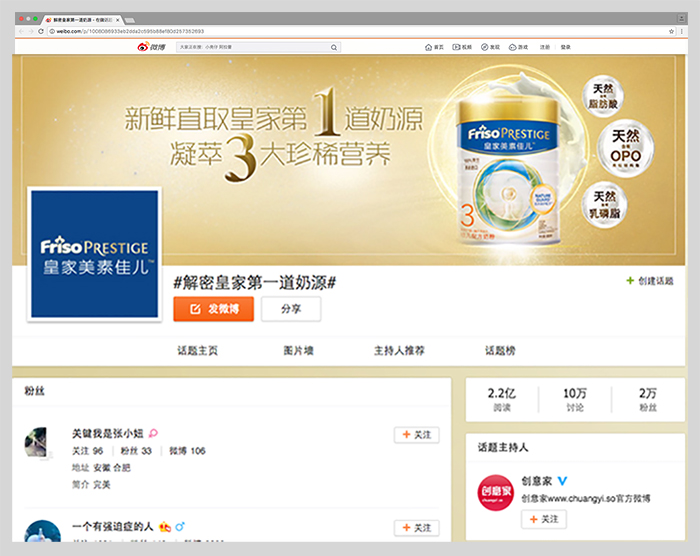Viewport: 700px width, 556px height.
Task: Open 首页 home in top navigation
Action: point(435,47)
